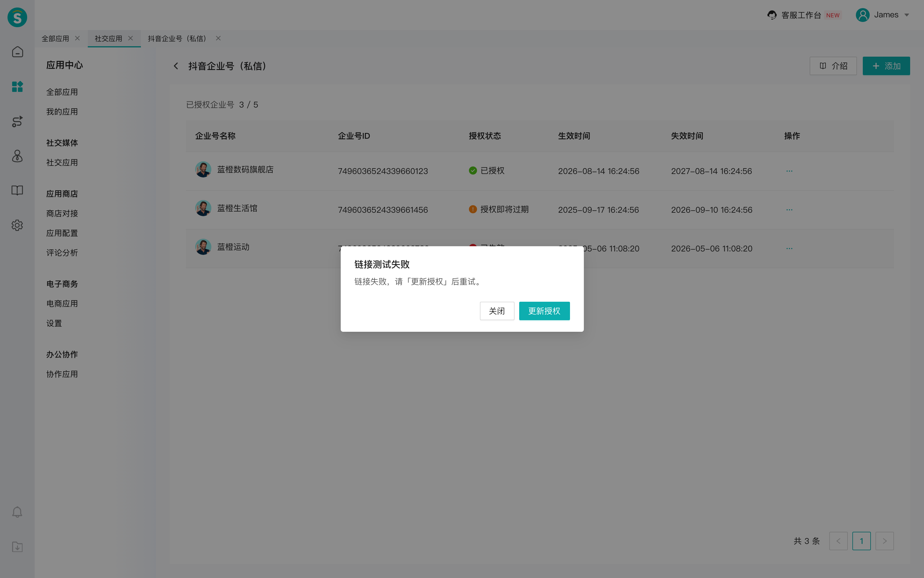Select 应用配置 in the sidebar menu
This screenshot has width=924, height=578.
tap(62, 233)
